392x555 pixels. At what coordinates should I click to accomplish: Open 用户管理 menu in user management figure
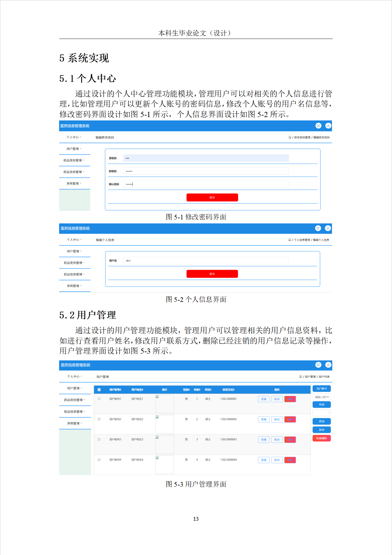point(75,388)
